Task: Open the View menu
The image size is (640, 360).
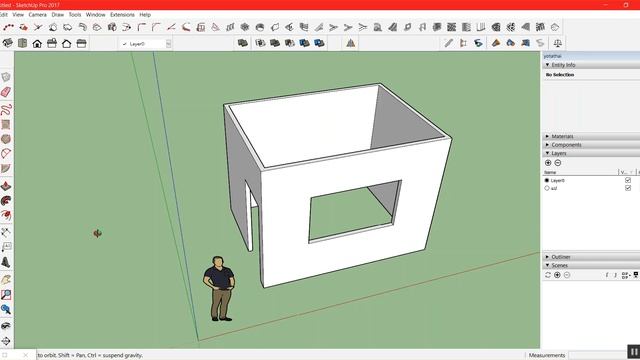Action: [x=18, y=14]
